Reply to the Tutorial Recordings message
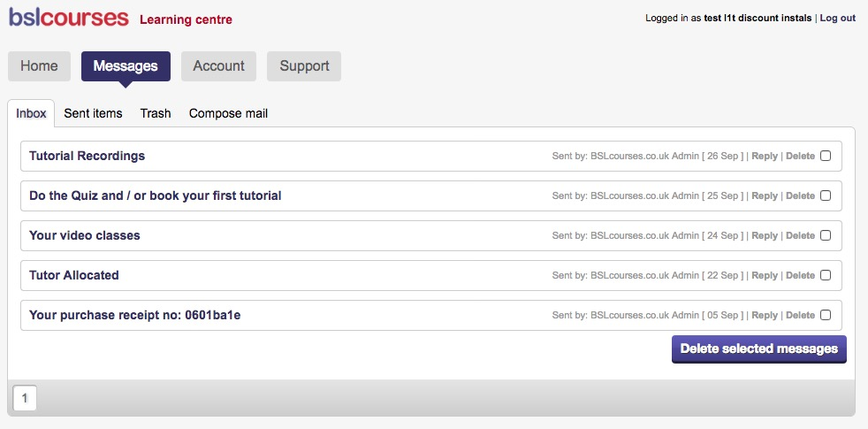868x429 pixels. [x=765, y=156]
